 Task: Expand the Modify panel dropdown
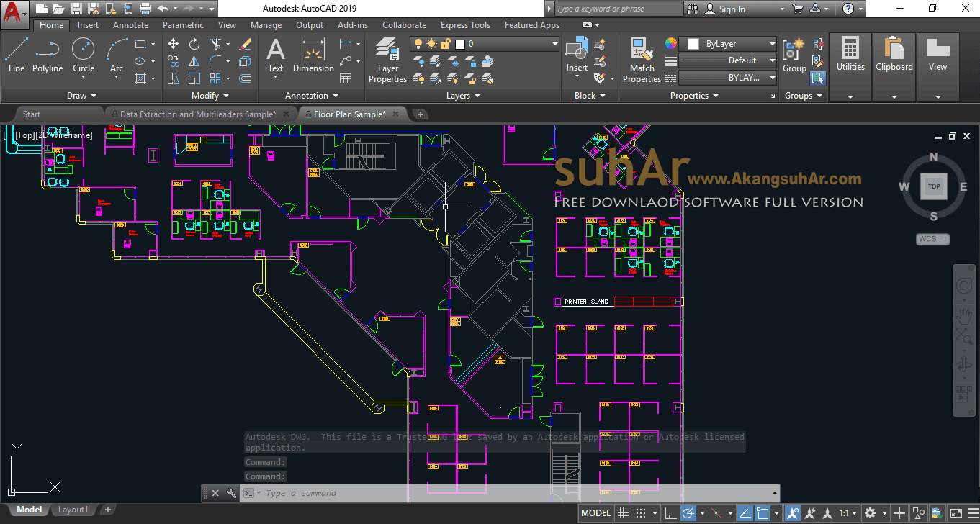pyautogui.click(x=210, y=96)
